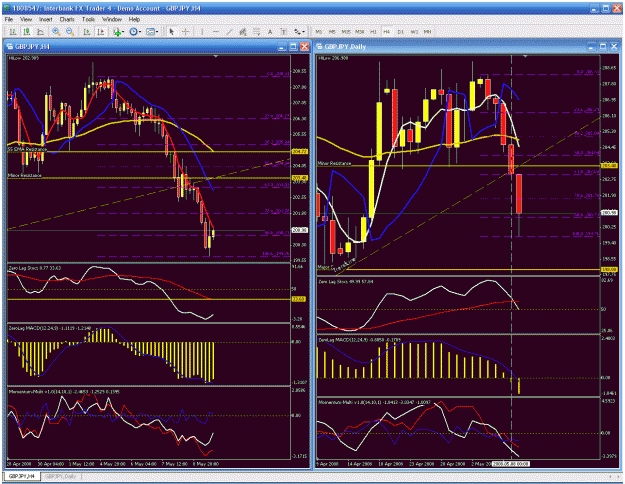Click the 33.63 level tag in H4 Stoch pane
Image resolution: width=625 pixels, height=484 pixels.
click(300, 299)
